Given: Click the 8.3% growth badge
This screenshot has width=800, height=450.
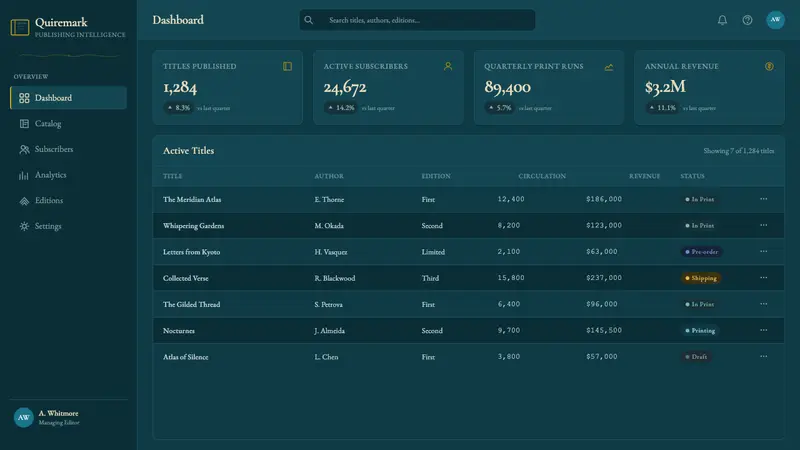Looking at the screenshot, I should click(x=179, y=108).
